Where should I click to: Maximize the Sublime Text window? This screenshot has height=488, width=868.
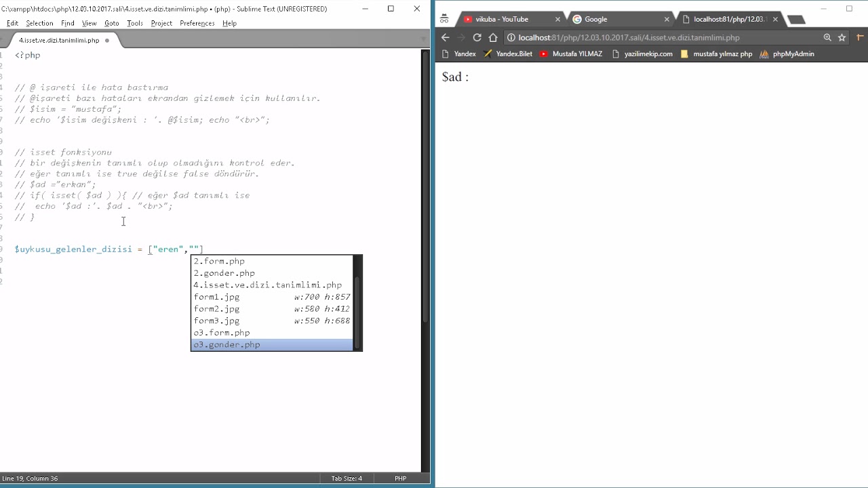(391, 9)
